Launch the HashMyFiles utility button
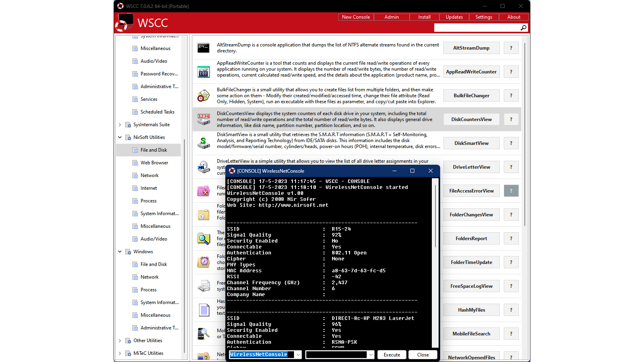 click(472, 310)
